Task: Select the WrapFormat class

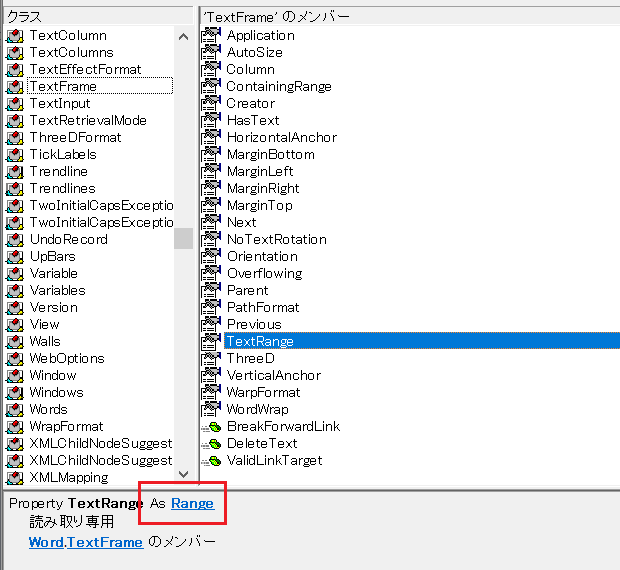Action: click(66, 427)
